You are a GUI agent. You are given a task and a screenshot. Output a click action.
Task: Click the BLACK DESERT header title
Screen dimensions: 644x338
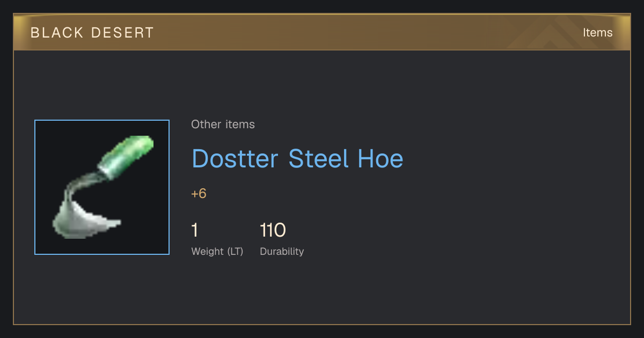pos(92,33)
